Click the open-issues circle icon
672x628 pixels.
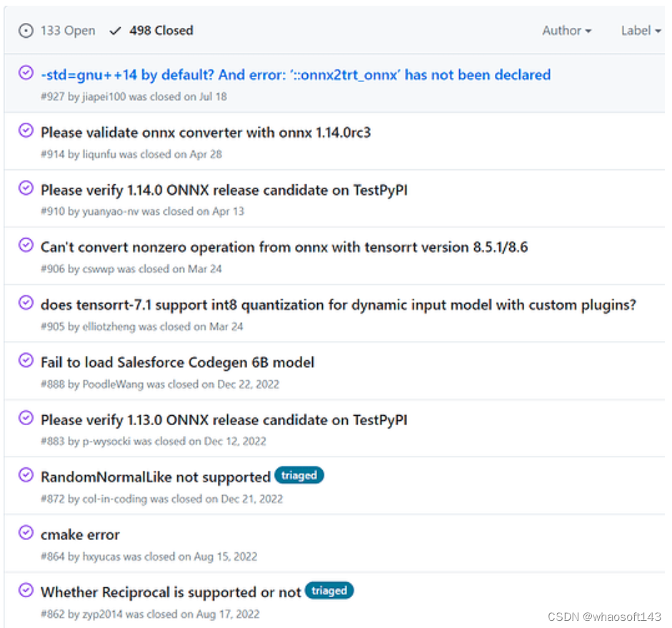26,31
